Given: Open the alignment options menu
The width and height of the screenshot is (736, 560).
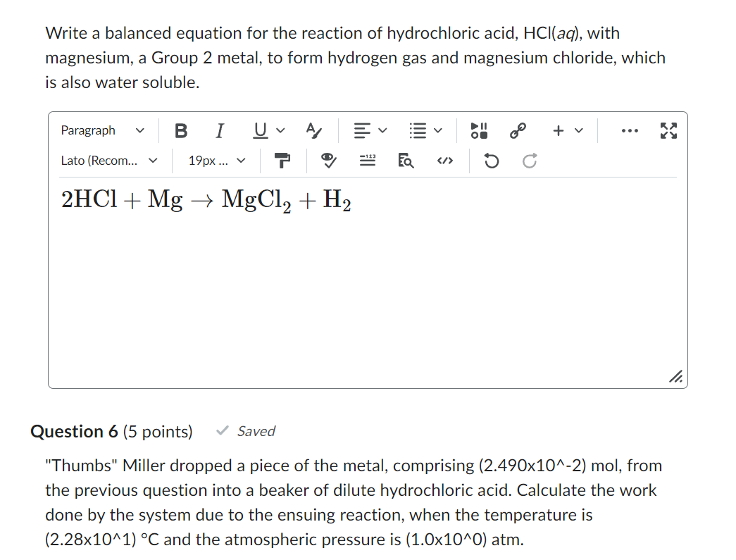Looking at the screenshot, I should pyautogui.click(x=370, y=130).
